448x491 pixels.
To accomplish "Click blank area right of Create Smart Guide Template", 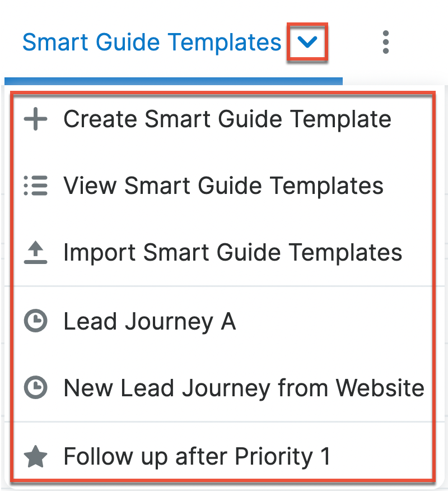I will tap(413, 119).
